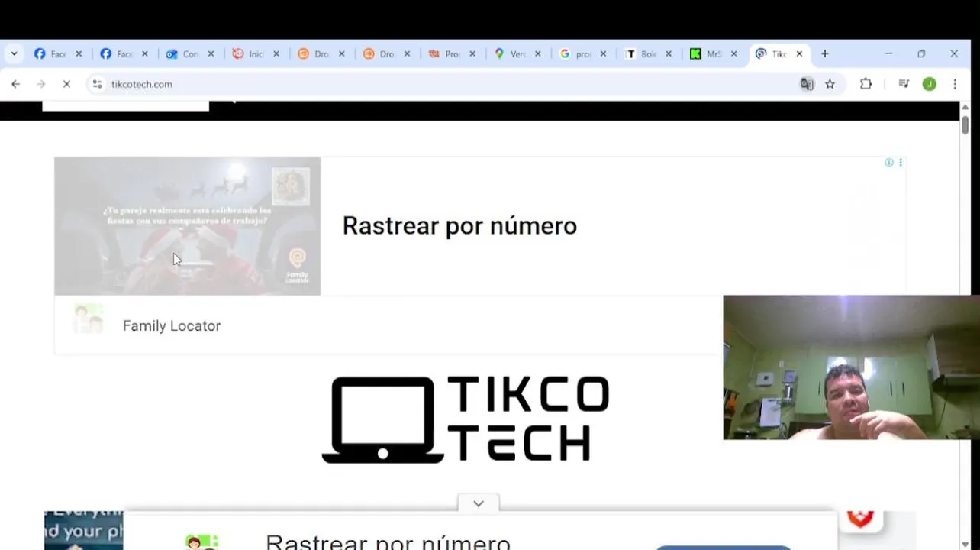Open the ad options three-dot icon
Screen dimensions: 980x550
[901, 163]
